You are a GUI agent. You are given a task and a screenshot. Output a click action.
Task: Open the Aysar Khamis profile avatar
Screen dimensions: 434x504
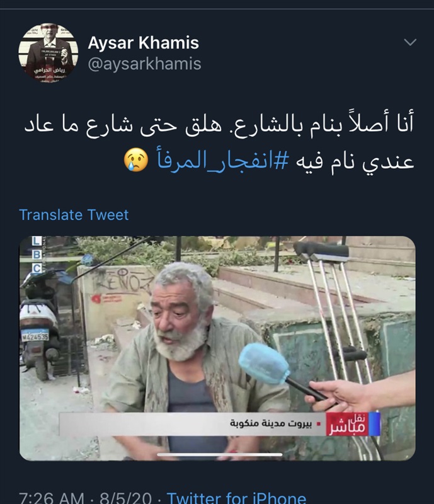(x=49, y=53)
